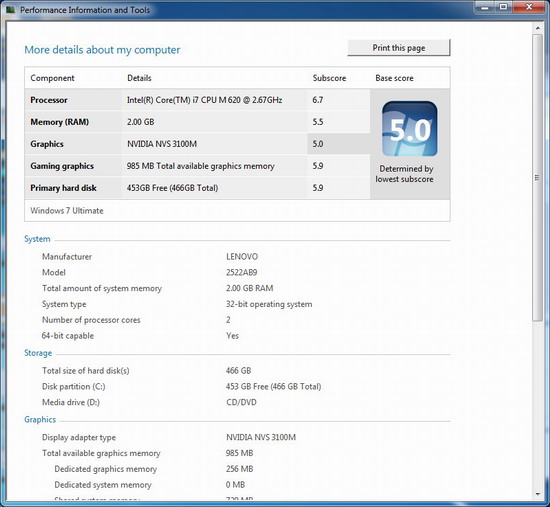Maximize the Performance Information window
Screen dimensions: 550x507
[503, 7]
